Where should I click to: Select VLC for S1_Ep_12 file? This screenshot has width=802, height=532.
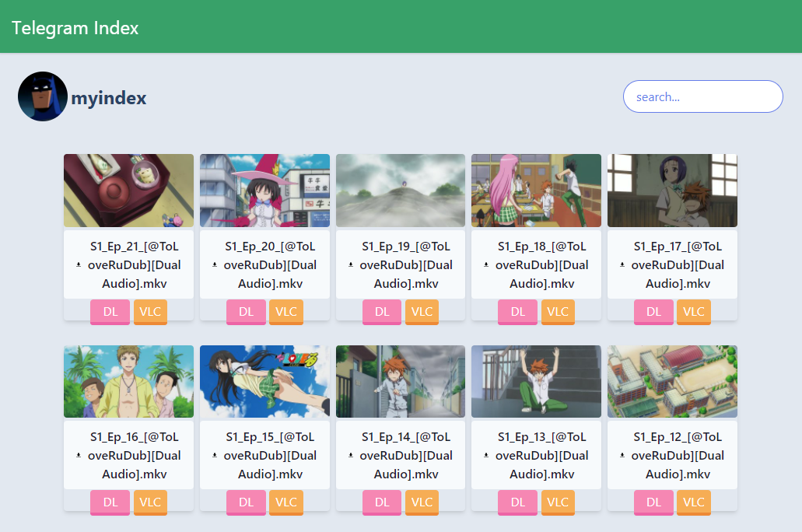pyautogui.click(x=694, y=502)
